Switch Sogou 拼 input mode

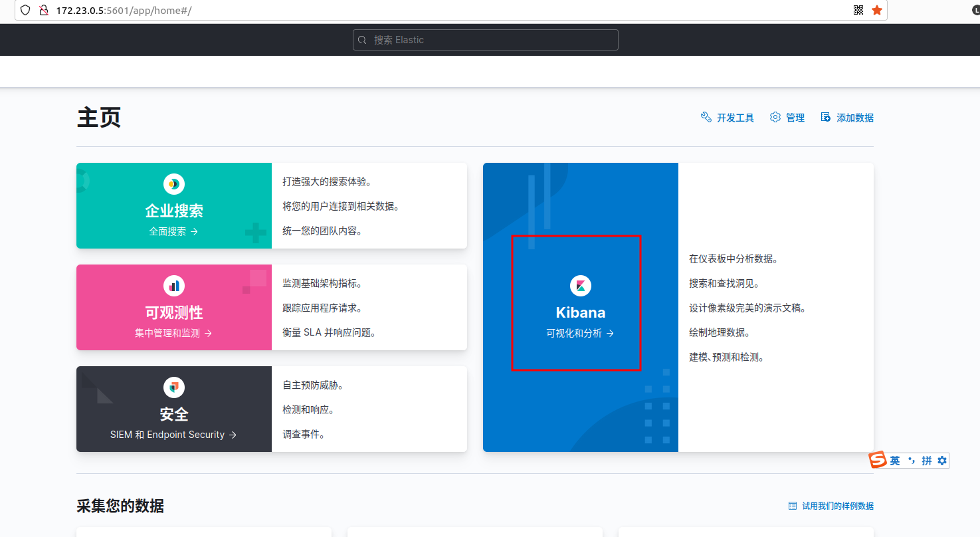point(927,460)
